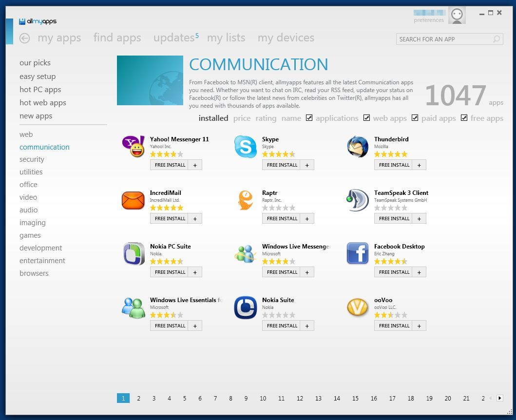Open the new apps section
Image resolution: width=516 pixels, height=420 pixels.
(x=36, y=116)
